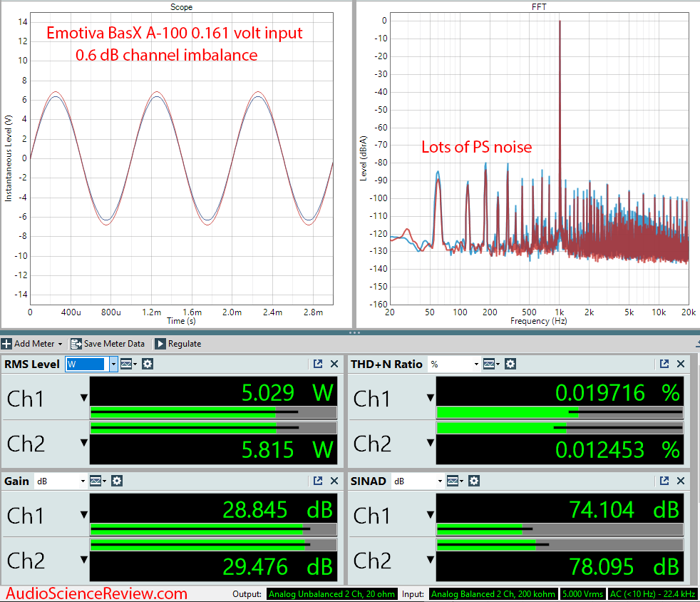Click the RMS Level meter title
Screen dimensions: 700x602
point(32,364)
